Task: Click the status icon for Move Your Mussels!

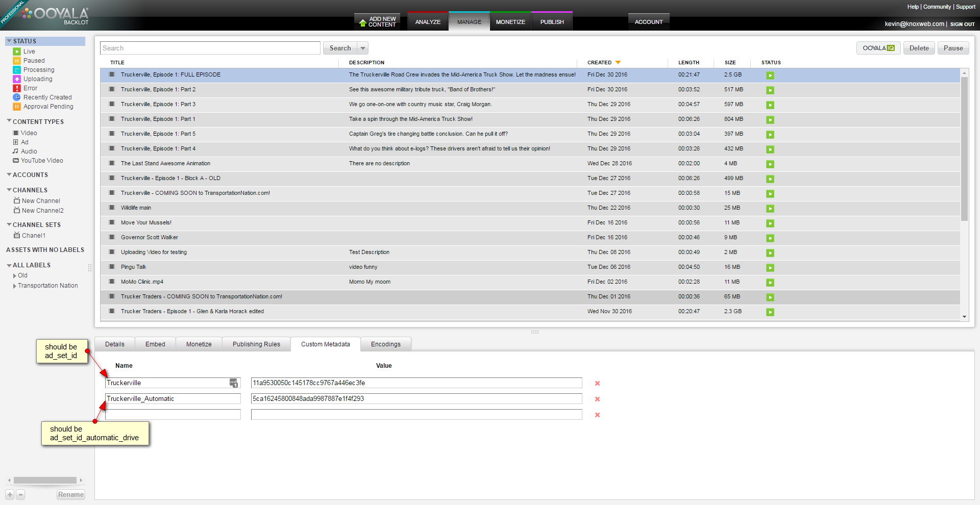Action: click(x=770, y=223)
